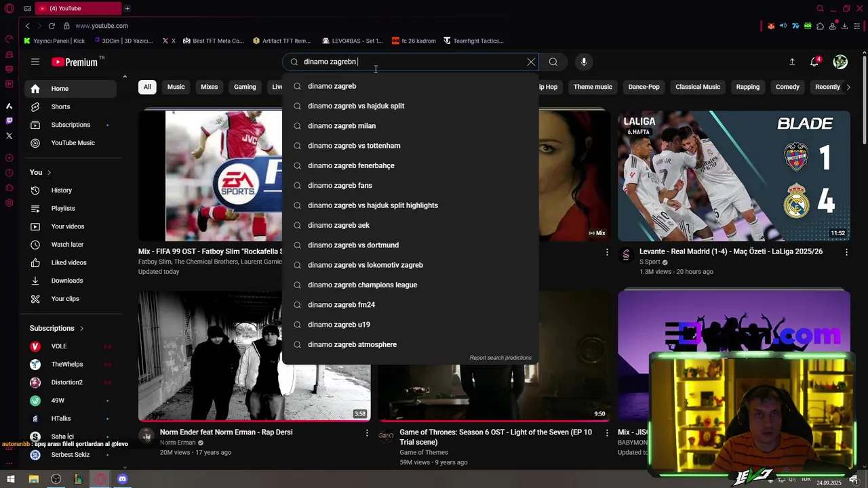Open Distortion2 channel subscription
This screenshot has height=488, width=868.
[71, 382]
